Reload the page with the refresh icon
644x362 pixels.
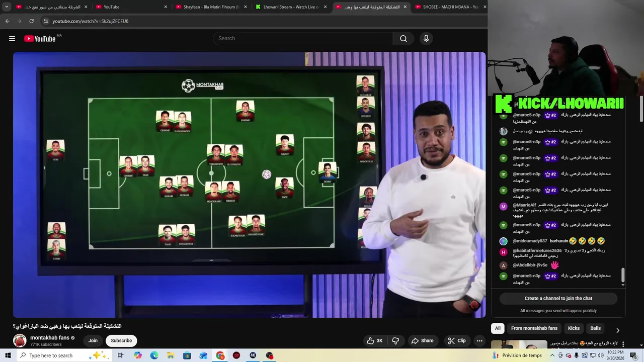(31, 21)
